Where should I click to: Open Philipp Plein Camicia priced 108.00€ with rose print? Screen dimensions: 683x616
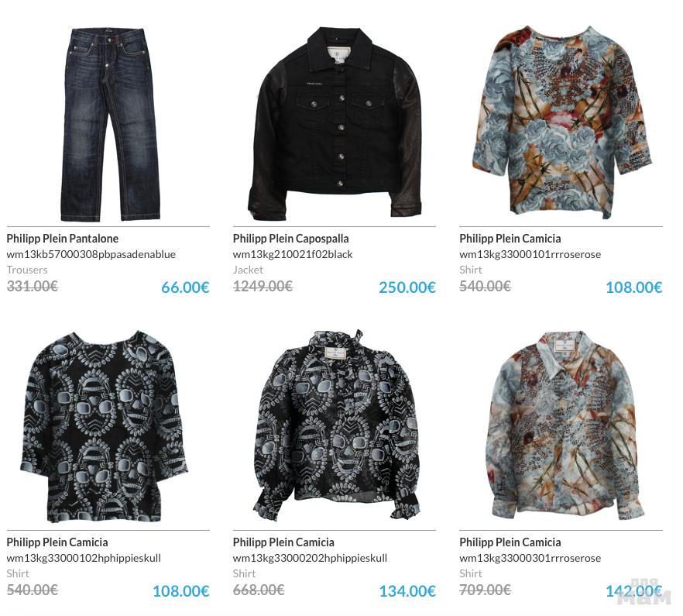pos(510,239)
